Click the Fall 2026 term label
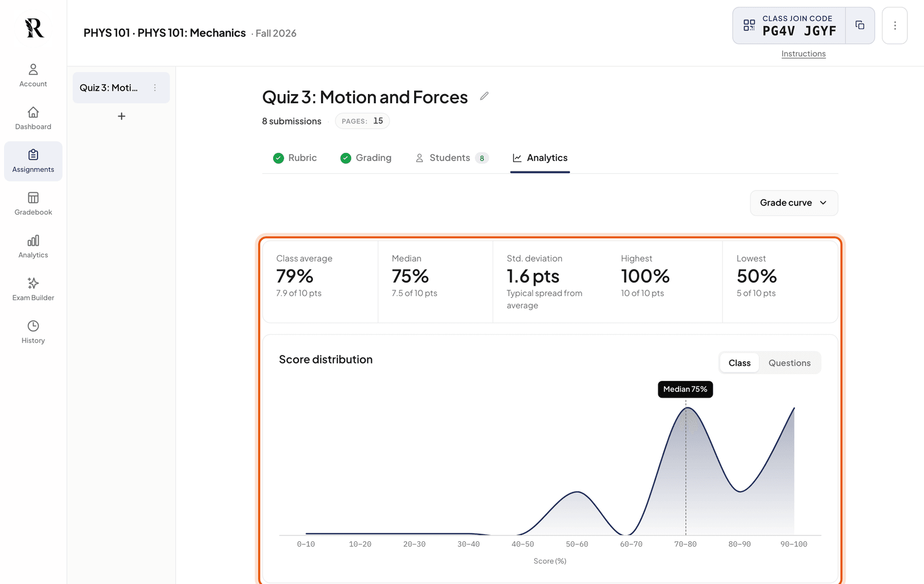 (x=276, y=33)
